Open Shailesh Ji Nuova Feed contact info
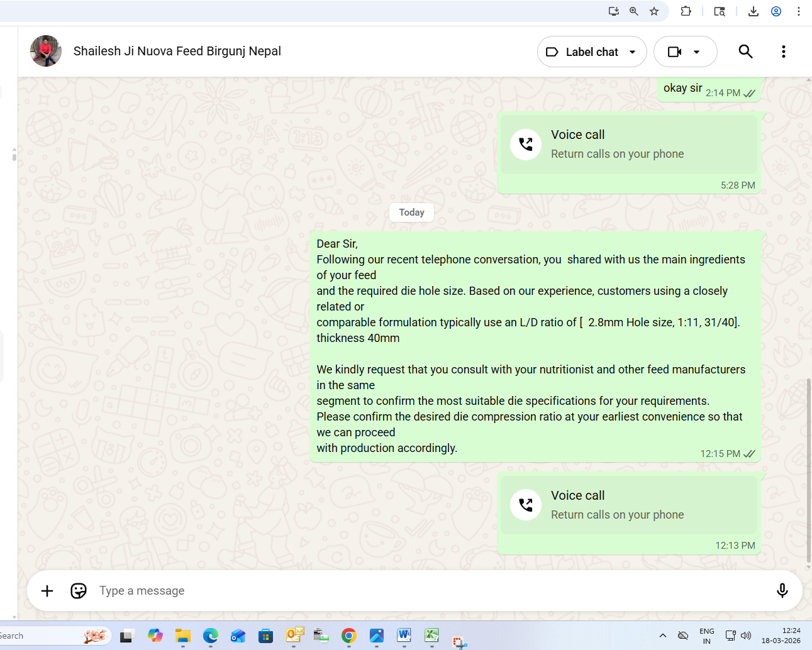The height and width of the screenshot is (650, 812). pyautogui.click(x=177, y=52)
